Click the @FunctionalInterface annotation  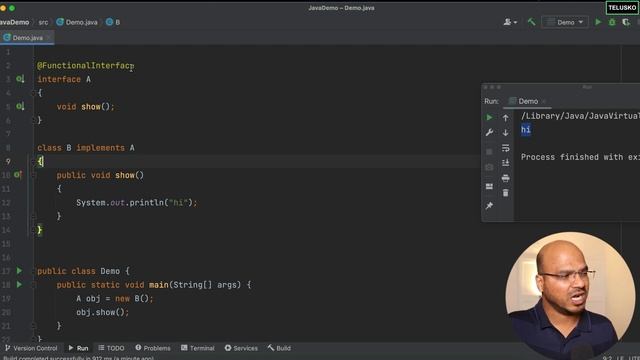click(86, 66)
